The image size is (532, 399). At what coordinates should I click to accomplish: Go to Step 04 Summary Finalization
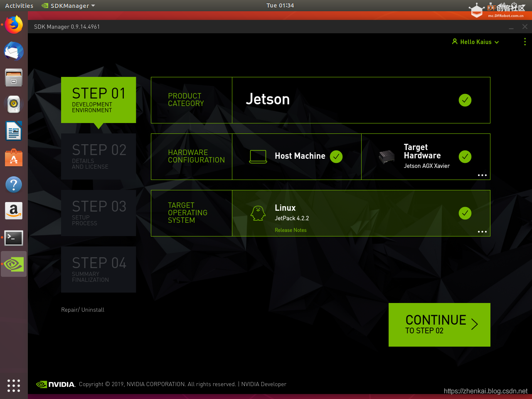pyautogui.click(x=99, y=269)
